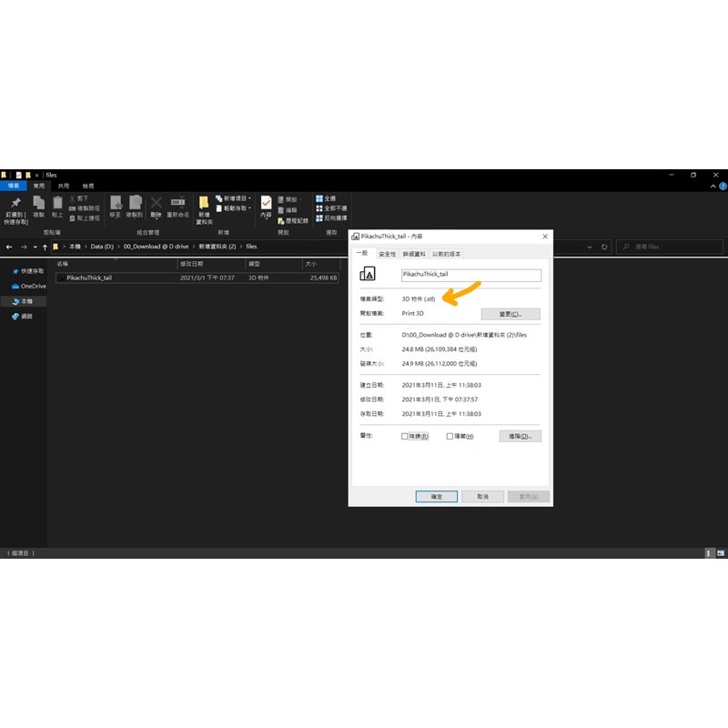
Task: Confirm the dialog with the 確定 button
Action: point(436,497)
